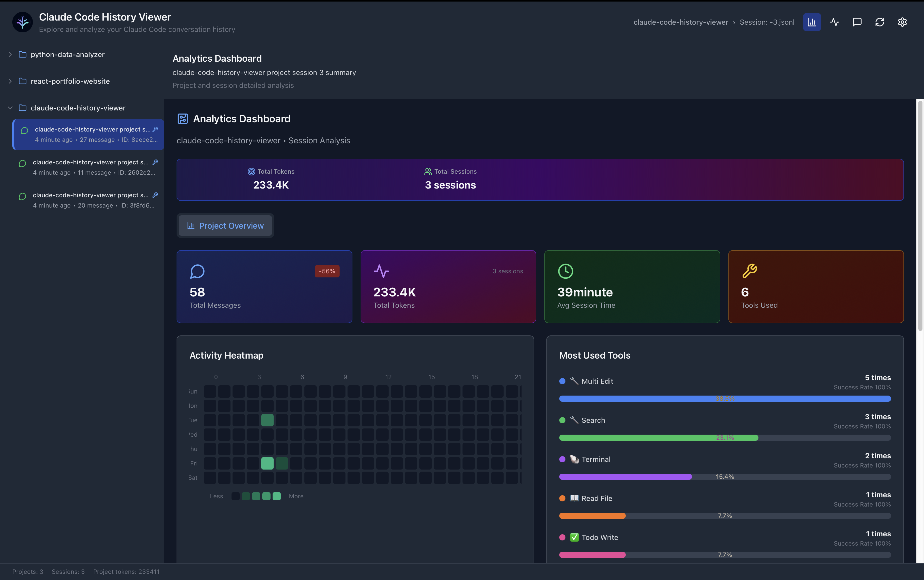
Task: Click the wrench icon on Tools Used card
Action: tap(749, 271)
